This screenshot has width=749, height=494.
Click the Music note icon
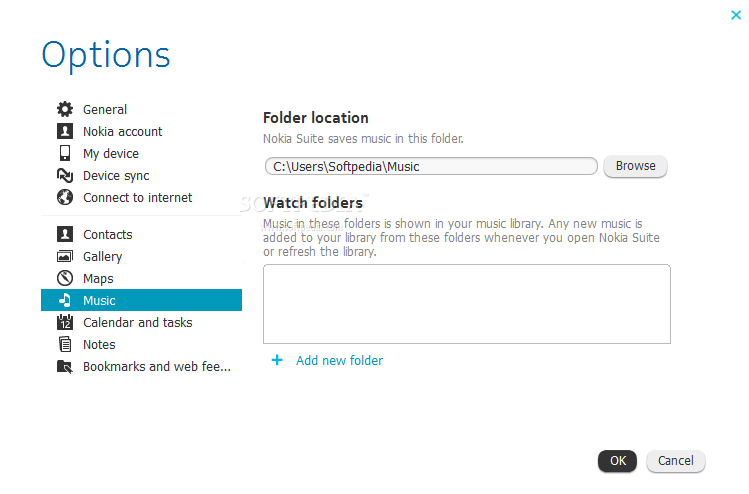(65, 300)
